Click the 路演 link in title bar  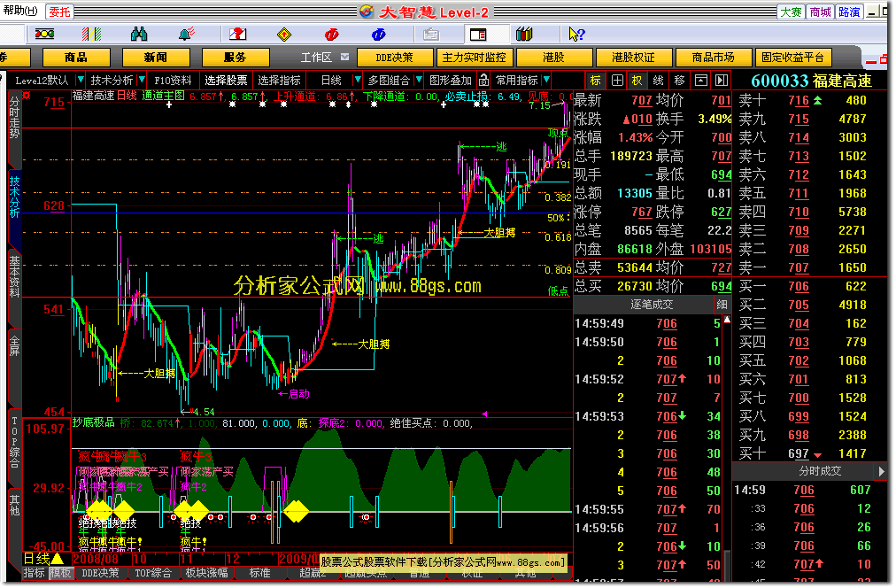click(x=849, y=12)
